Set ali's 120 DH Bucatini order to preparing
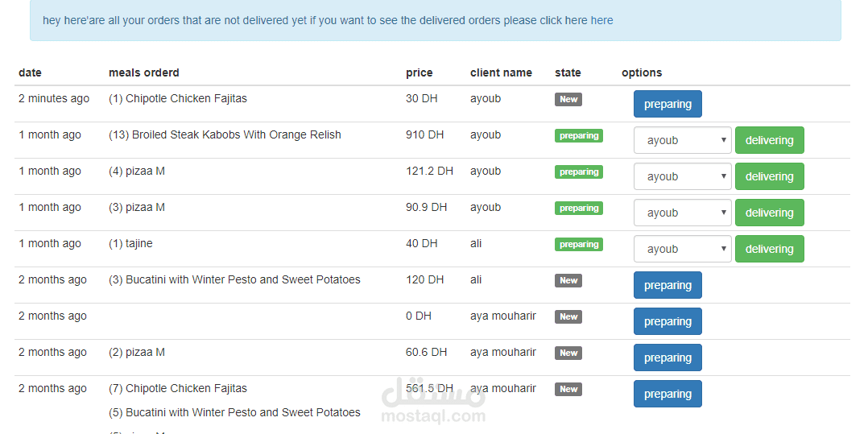 (668, 285)
